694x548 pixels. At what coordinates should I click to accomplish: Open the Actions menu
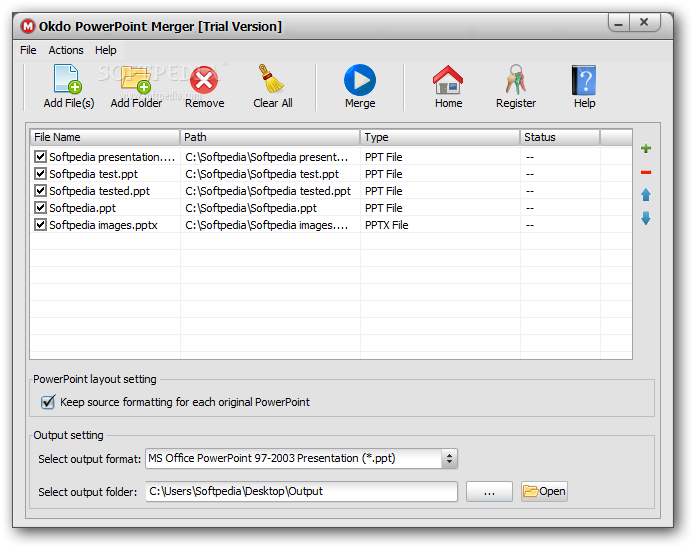click(x=66, y=50)
